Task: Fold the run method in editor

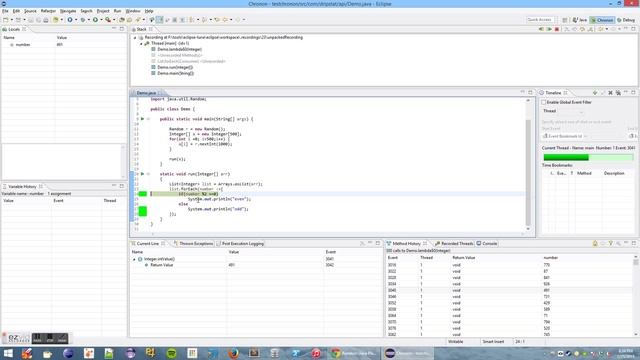Action: 148,174
